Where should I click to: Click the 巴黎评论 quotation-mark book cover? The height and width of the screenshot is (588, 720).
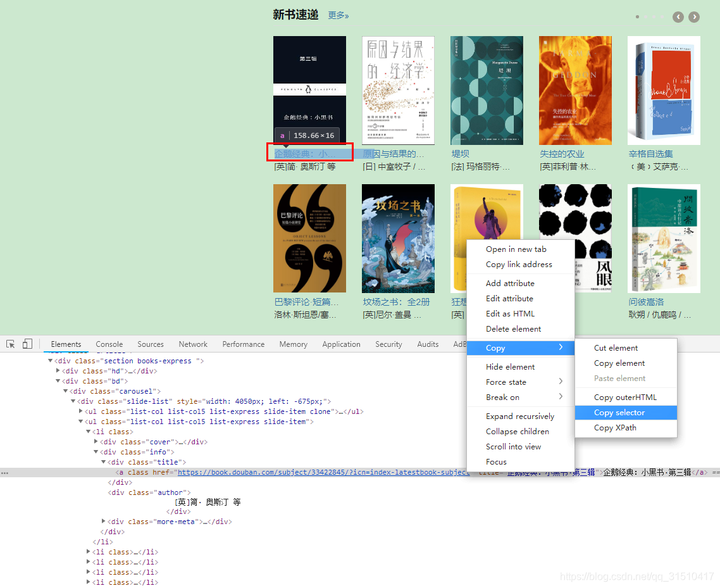click(x=309, y=239)
